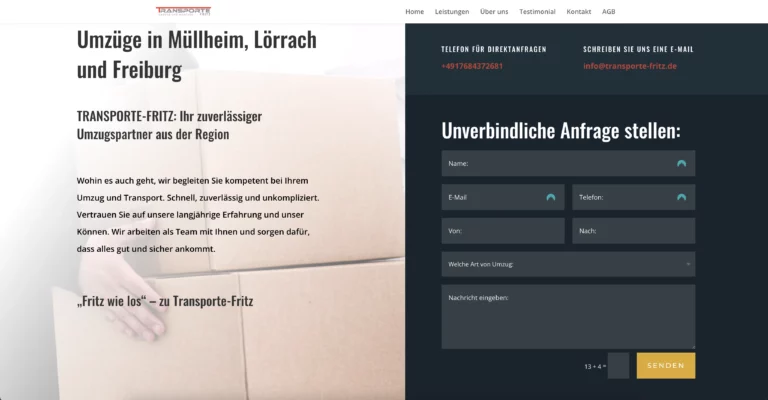Click the autofill icon in E-Mail field
Image resolution: width=768 pixels, height=400 pixels.
(551, 197)
